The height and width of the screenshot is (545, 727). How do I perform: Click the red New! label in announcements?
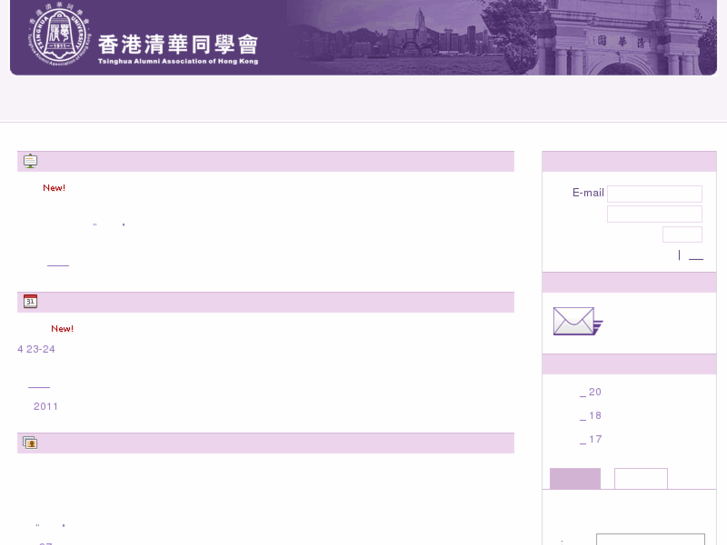54,188
